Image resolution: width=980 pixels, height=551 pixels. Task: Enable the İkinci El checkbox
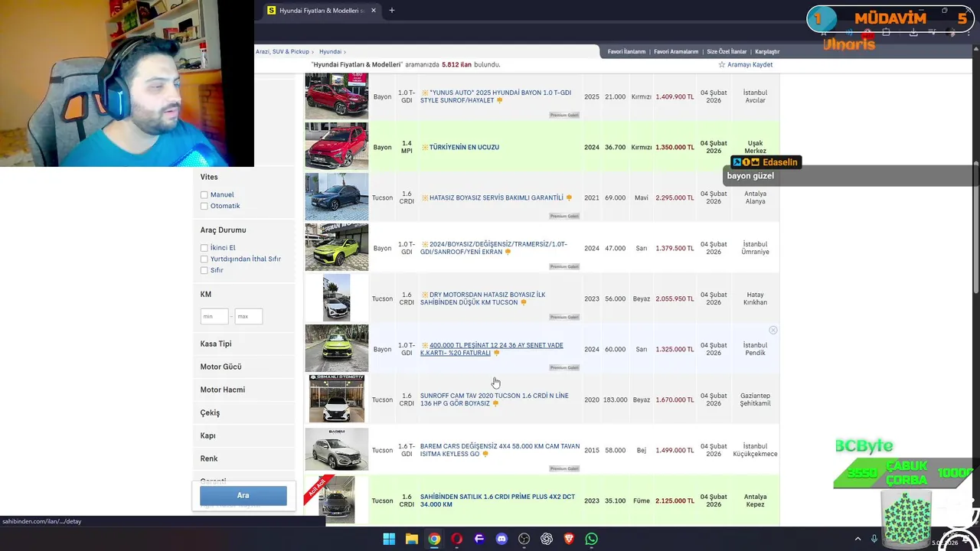pyautogui.click(x=204, y=248)
